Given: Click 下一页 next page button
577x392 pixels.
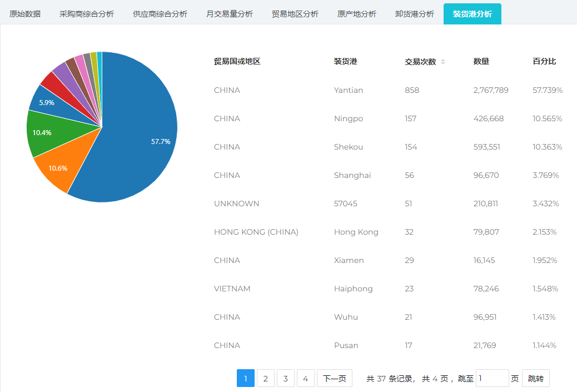Looking at the screenshot, I should (334, 378).
